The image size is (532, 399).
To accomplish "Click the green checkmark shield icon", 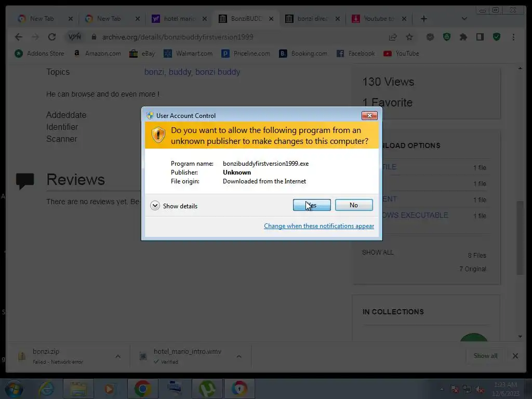I will coord(496,37).
